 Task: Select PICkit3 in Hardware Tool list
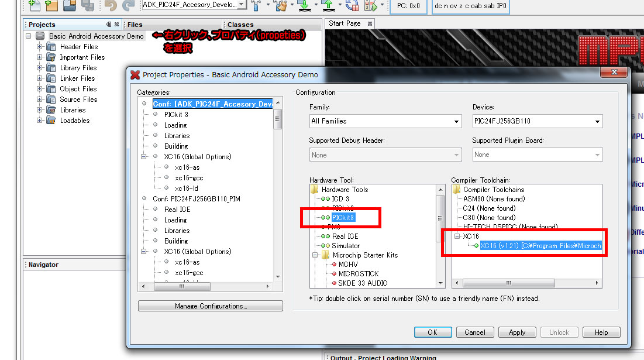[343, 218]
